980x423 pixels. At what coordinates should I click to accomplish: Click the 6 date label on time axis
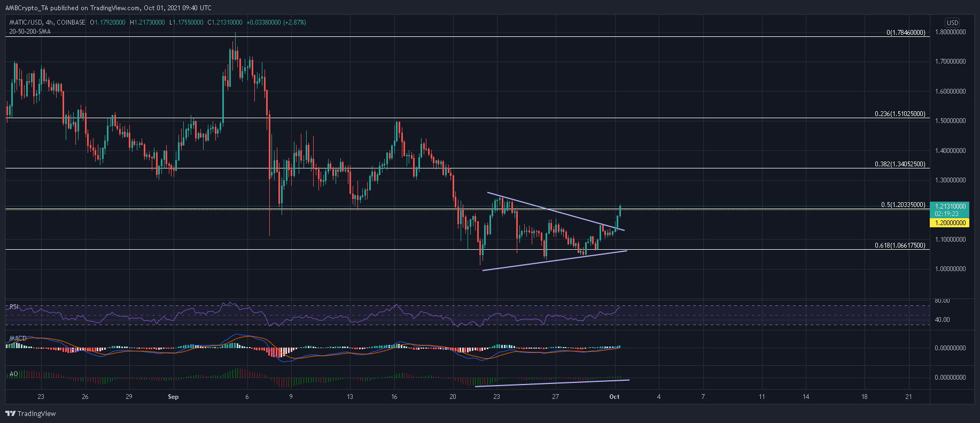click(247, 397)
